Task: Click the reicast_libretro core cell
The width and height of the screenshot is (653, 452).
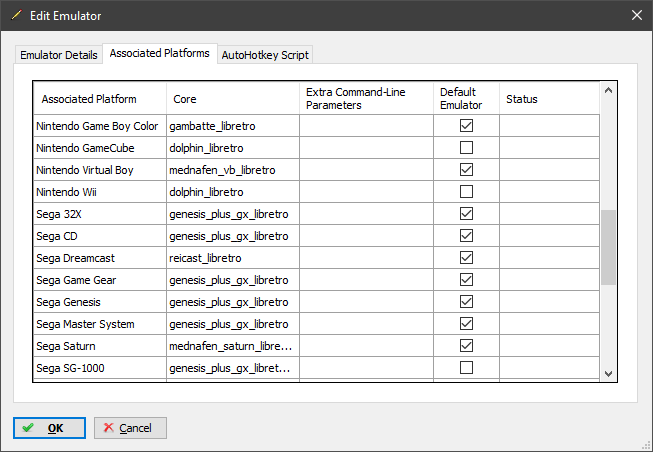Action: click(233, 258)
